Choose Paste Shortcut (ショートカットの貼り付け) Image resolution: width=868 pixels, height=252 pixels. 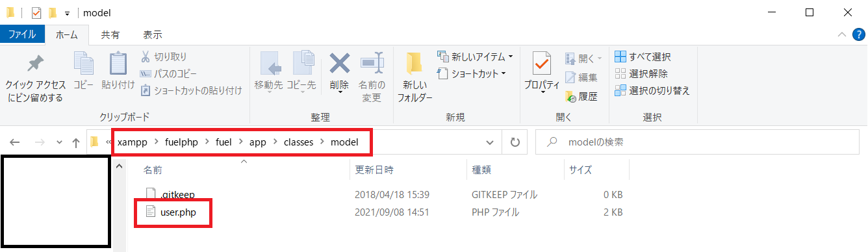191,90
